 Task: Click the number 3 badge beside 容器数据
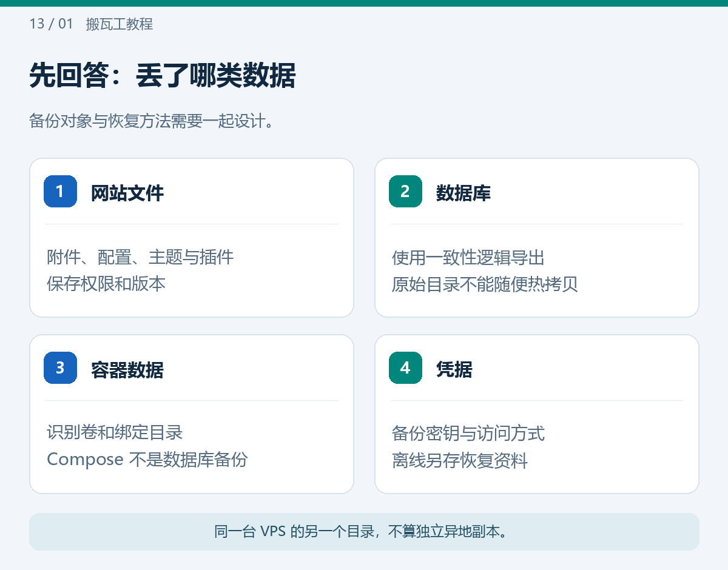pos(60,367)
